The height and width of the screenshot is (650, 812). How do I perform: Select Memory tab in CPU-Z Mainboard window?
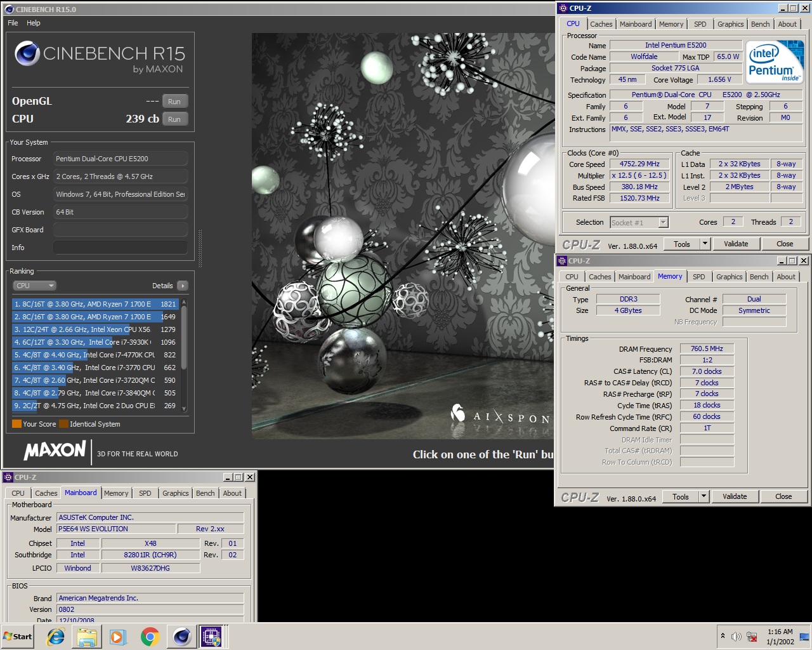[x=116, y=493]
